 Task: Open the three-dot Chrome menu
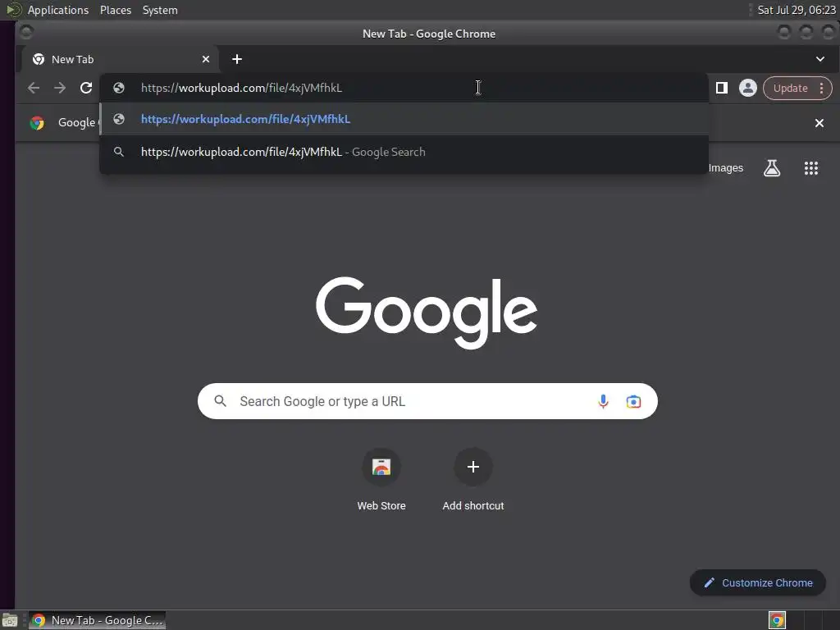pos(821,89)
